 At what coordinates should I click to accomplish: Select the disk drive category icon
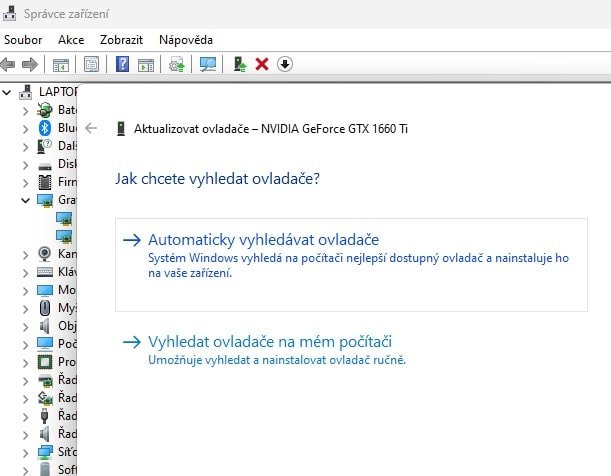pos(45,166)
